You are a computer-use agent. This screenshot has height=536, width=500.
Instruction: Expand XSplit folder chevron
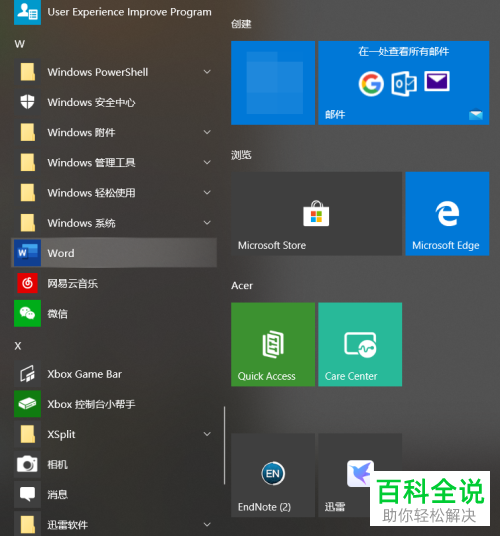coord(207,434)
